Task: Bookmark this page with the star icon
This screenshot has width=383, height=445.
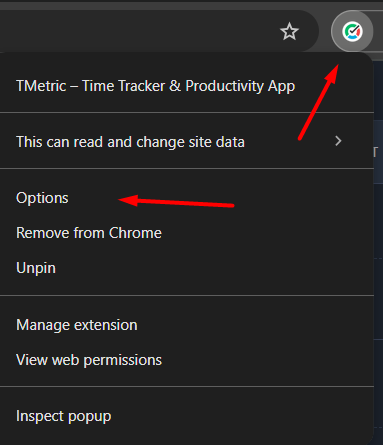Action: [x=289, y=31]
